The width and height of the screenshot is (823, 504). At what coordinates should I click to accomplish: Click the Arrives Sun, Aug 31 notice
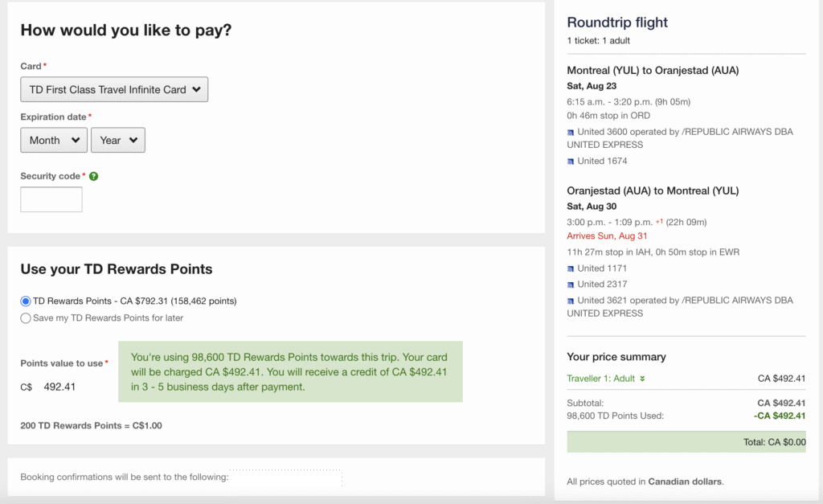[607, 236]
